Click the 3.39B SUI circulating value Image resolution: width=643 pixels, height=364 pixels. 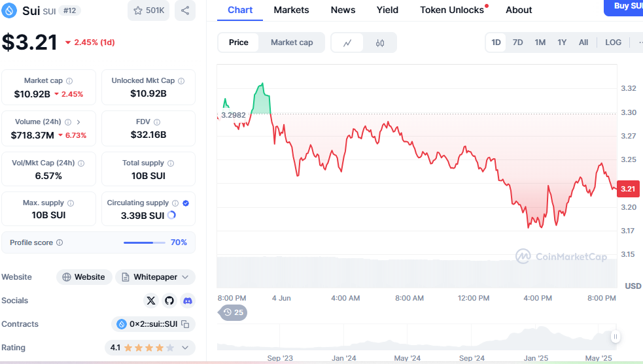[143, 216]
